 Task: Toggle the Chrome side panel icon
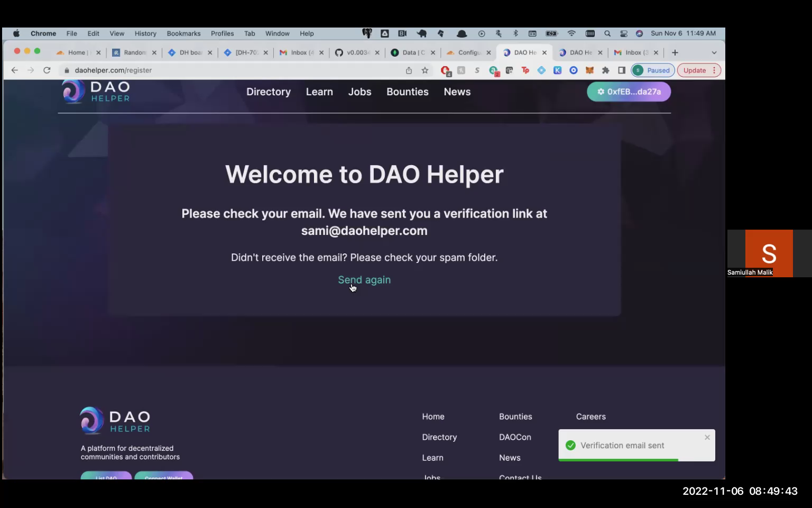click(x=622, y=70)
